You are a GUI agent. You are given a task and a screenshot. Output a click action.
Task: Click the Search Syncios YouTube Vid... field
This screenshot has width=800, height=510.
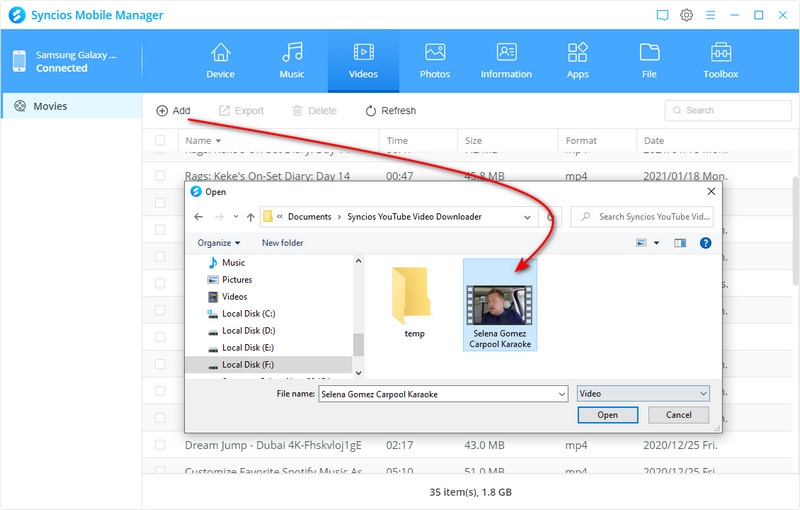(642, 217)
